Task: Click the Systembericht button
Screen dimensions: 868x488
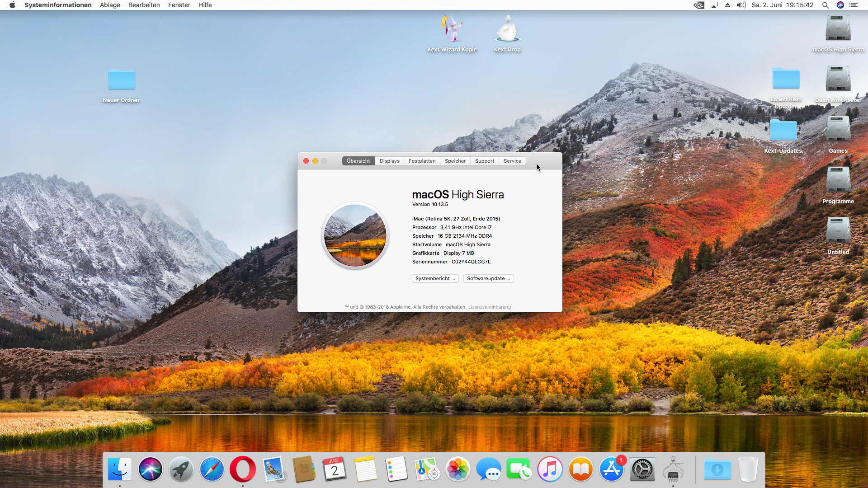Action: [435, 278]
